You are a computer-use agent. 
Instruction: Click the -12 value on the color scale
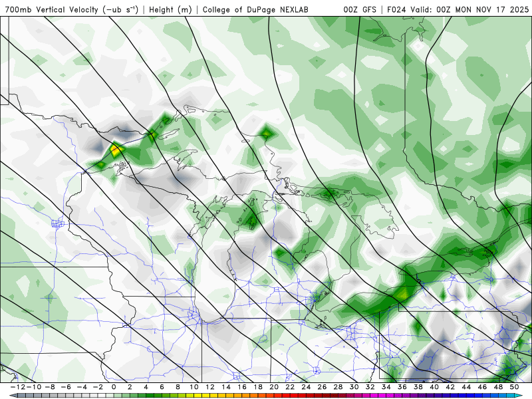click(17, 387)
